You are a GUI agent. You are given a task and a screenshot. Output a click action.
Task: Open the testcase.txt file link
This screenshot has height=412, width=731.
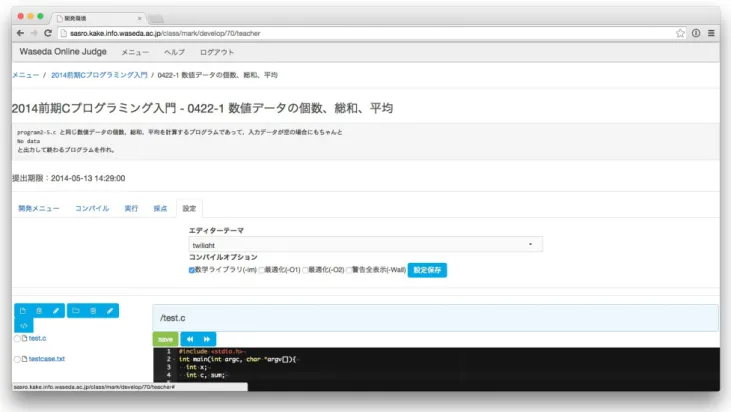(47, 359)
